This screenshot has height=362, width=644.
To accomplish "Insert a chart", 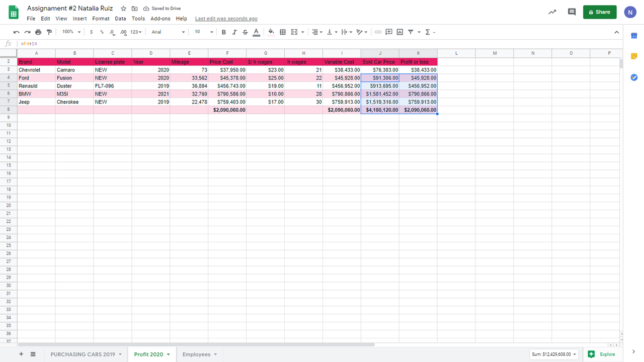I will (400, 32).
